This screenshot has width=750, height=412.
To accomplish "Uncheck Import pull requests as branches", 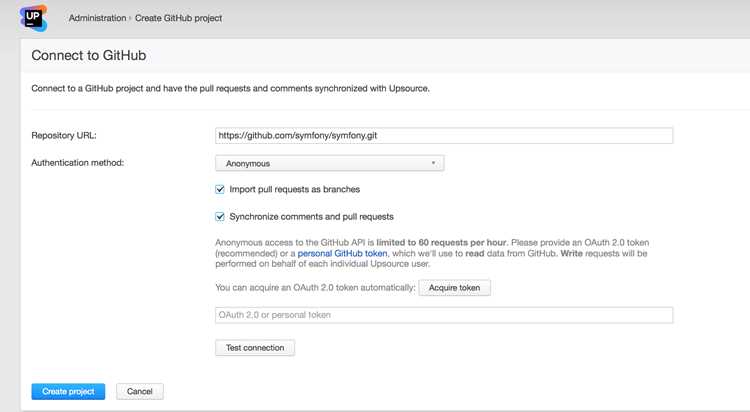I will (220, 189).
